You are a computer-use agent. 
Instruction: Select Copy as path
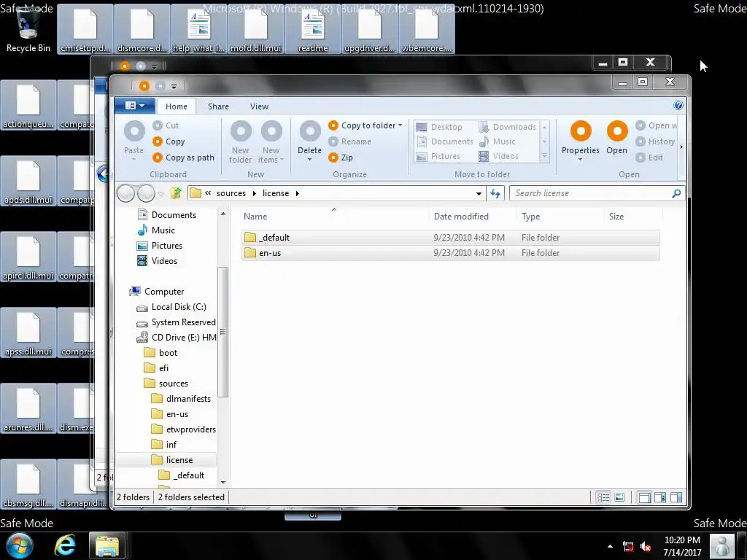coord(183,157)
